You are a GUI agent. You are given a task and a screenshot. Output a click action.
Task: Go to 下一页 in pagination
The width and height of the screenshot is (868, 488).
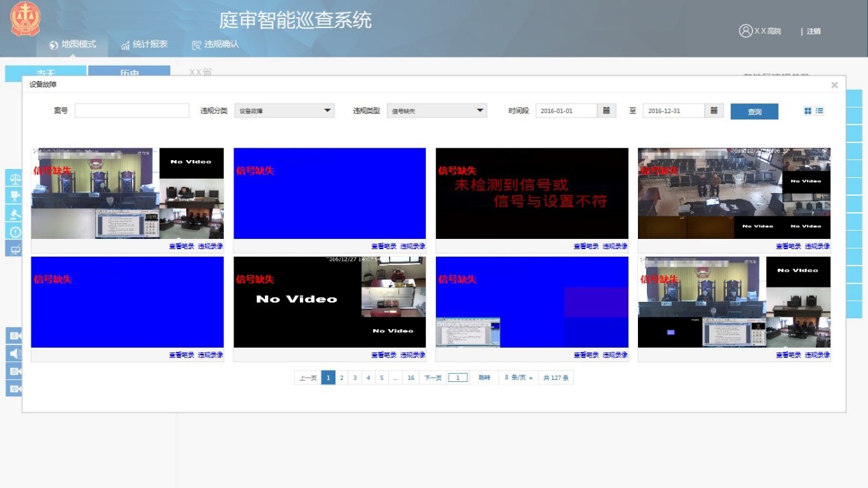[433, 378]
